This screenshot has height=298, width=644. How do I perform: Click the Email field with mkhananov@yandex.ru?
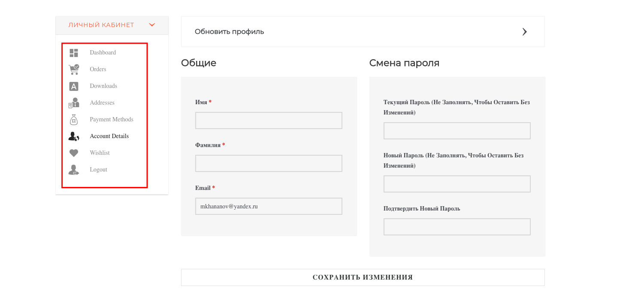coord(269,206)
